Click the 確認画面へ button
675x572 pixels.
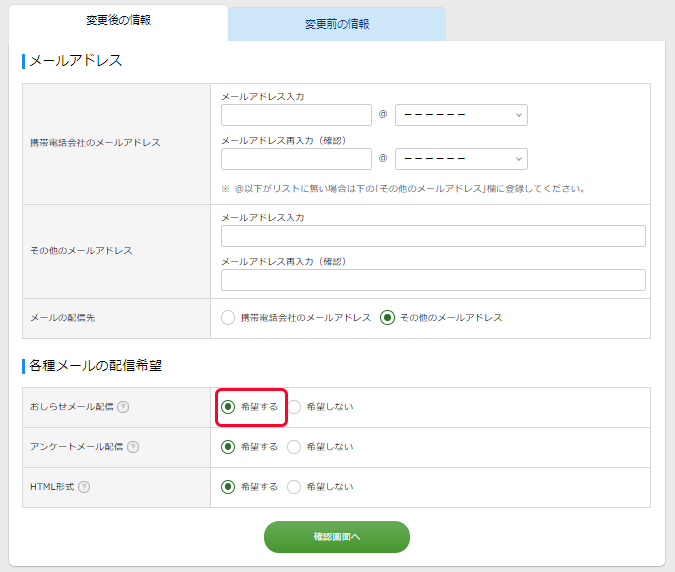click(x=337, y=537)
